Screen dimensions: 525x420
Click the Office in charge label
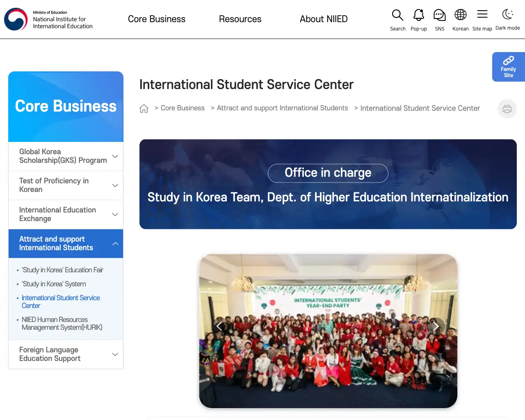[x=328, y=173]
